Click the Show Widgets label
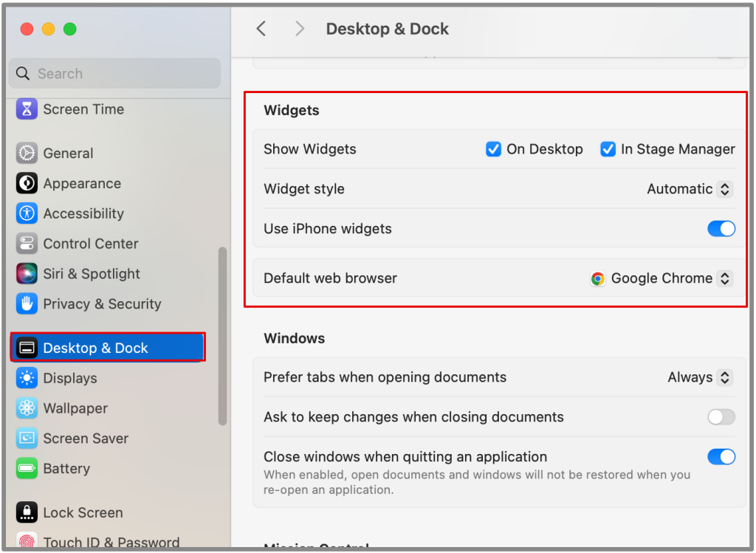 [309, 149]
